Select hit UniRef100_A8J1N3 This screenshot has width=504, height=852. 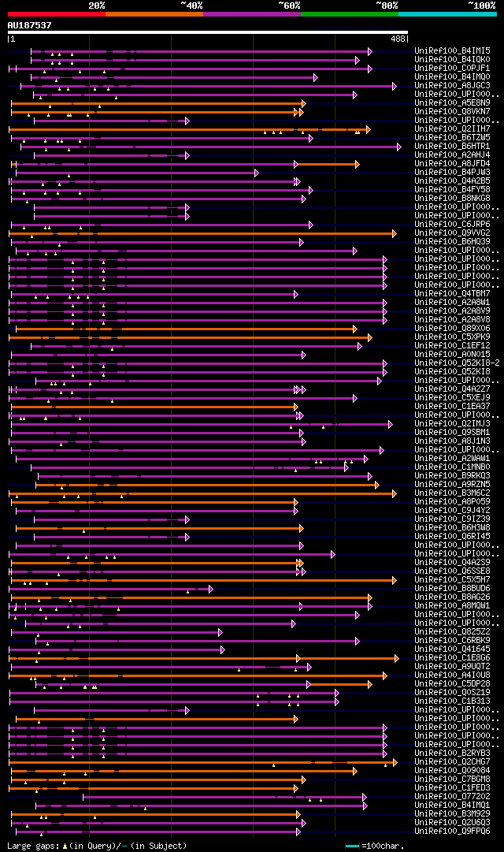pyautogui.click(x=452, y=441)
